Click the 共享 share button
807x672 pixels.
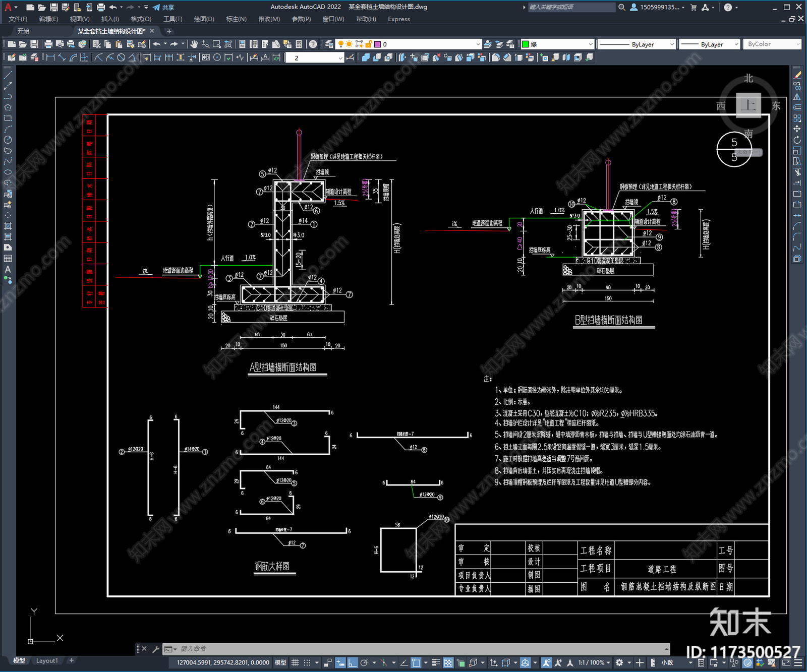pos(164,7)
